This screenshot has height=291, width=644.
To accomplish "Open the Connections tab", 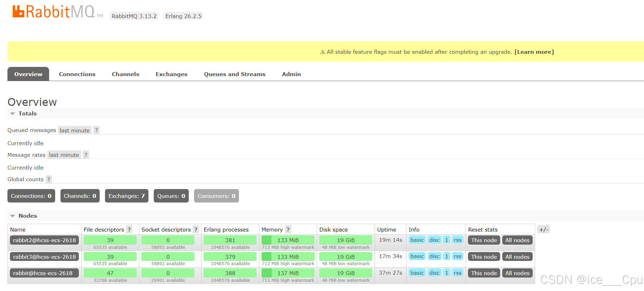I will pyautogui.click(x=77, y=74).
